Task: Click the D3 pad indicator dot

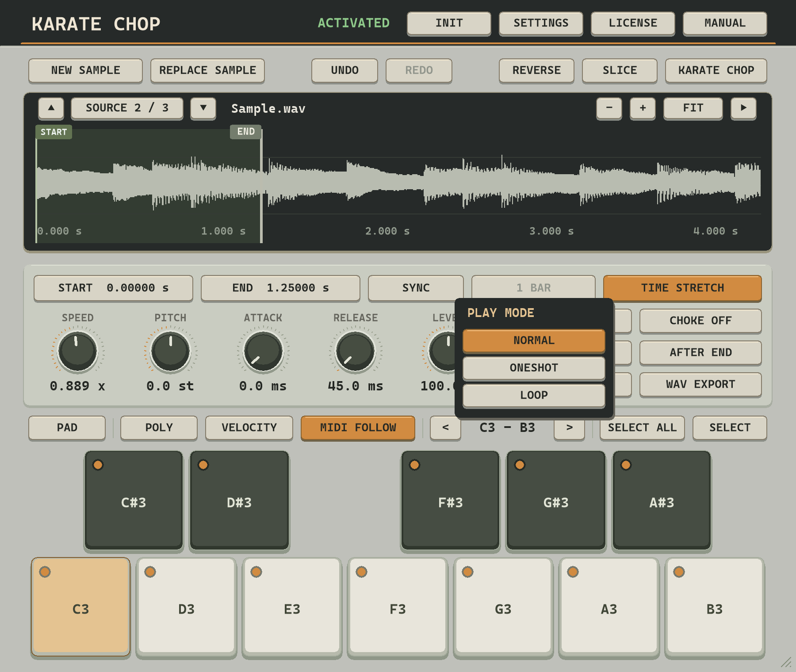Action: (150, 572)
